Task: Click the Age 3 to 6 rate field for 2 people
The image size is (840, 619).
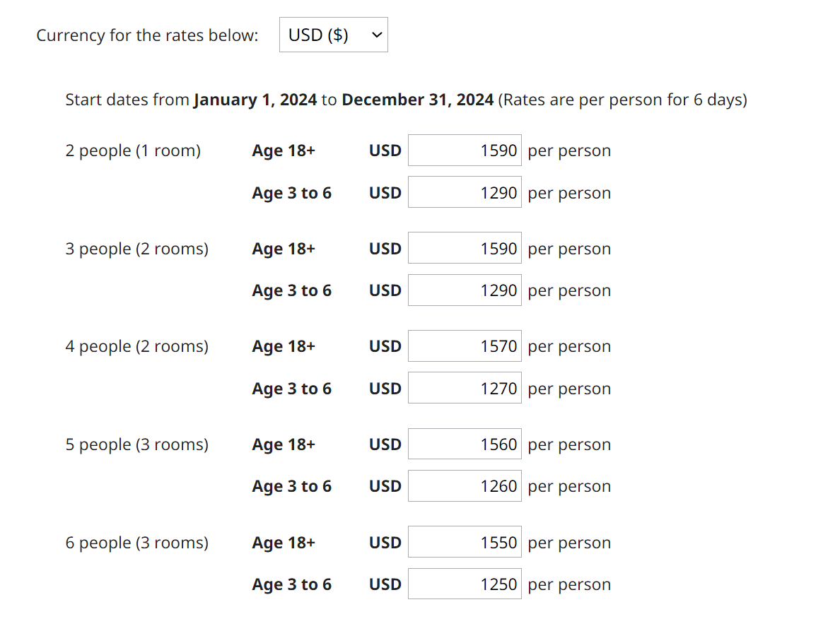Action: [x=465, y=192]
